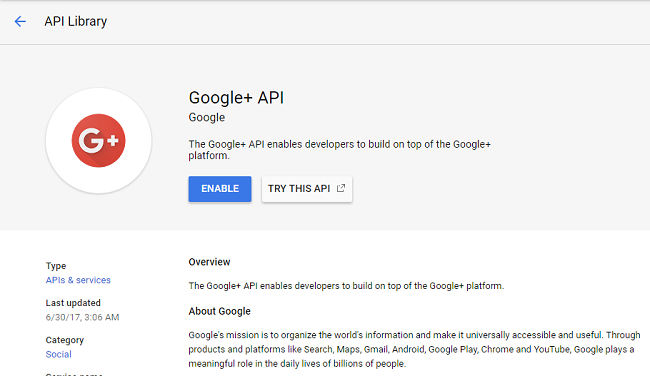Click the Overview paragraph text
The height and width of the screenshot is (376, 650).
346,286
